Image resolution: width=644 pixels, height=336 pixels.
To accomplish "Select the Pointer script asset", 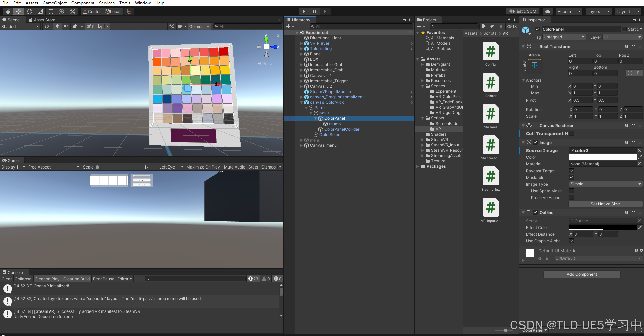I will [x=491, y=85].
